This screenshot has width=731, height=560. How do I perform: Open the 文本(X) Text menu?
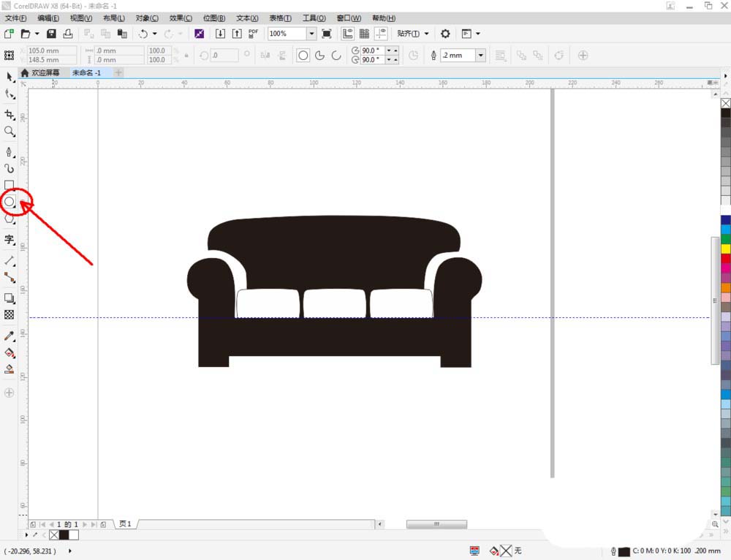coord(247,18)
